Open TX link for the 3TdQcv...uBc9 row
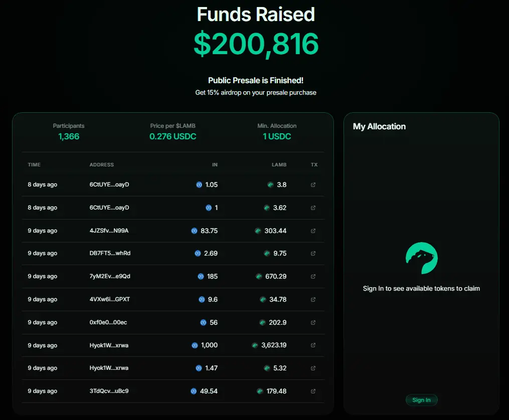The image size is (509, 420). pos(313,391)
